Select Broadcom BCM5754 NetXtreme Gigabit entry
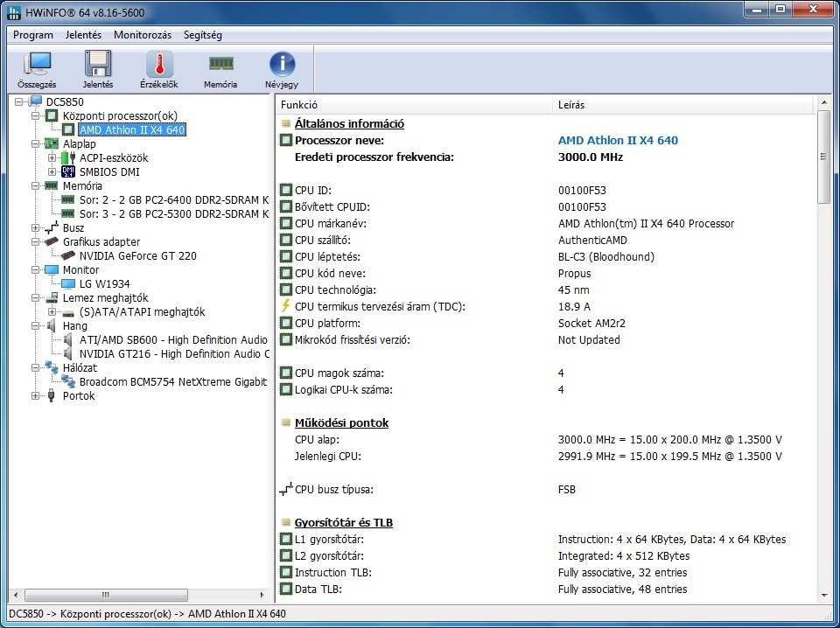This screenshot has width=840, height=628. (x=172, y=381)
